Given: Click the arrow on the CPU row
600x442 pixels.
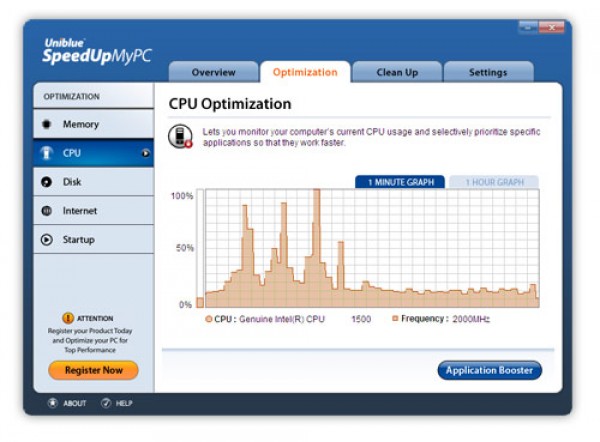Looking at the screenshot, I should tap(145, 153).
